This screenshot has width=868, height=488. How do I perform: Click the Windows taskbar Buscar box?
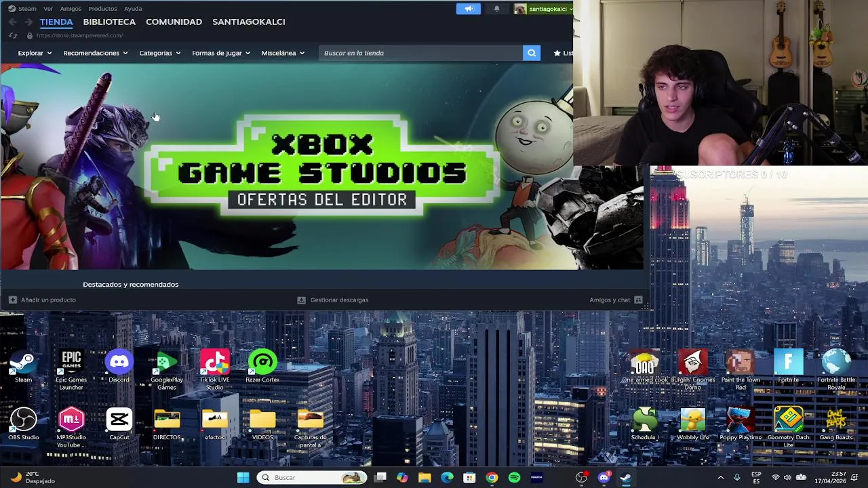(313, 478)
